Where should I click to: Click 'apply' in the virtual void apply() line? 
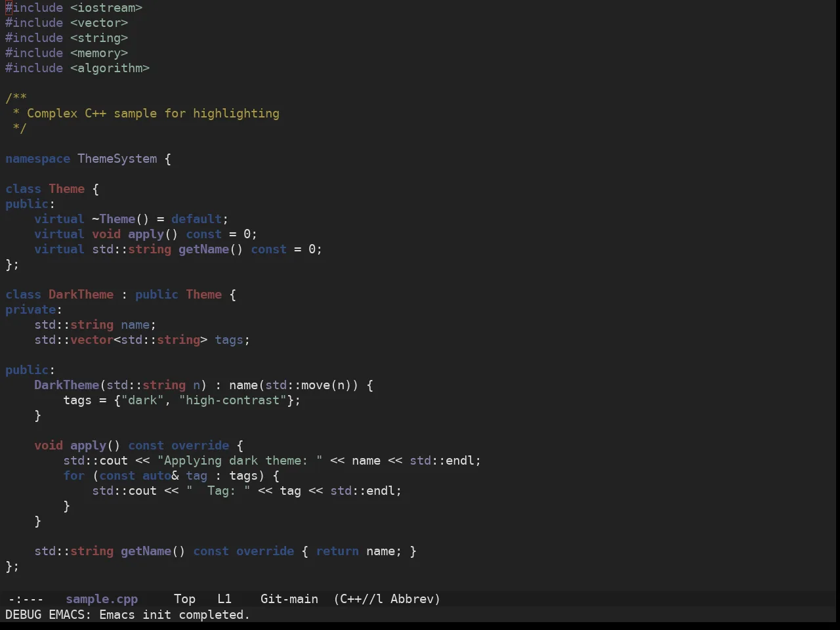pyautogui.click(x=146, y=234)
